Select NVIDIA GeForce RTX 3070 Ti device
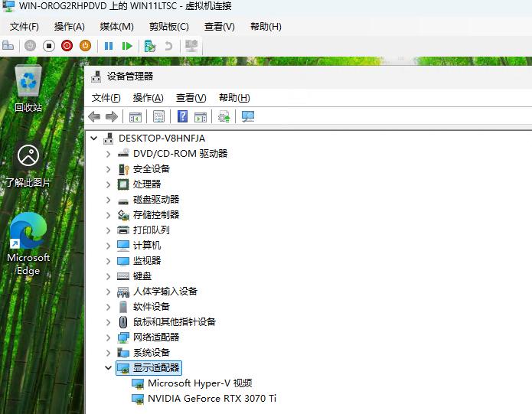This screenshot has height=414, width=532. pyautogui.click(x=211, y=399)
